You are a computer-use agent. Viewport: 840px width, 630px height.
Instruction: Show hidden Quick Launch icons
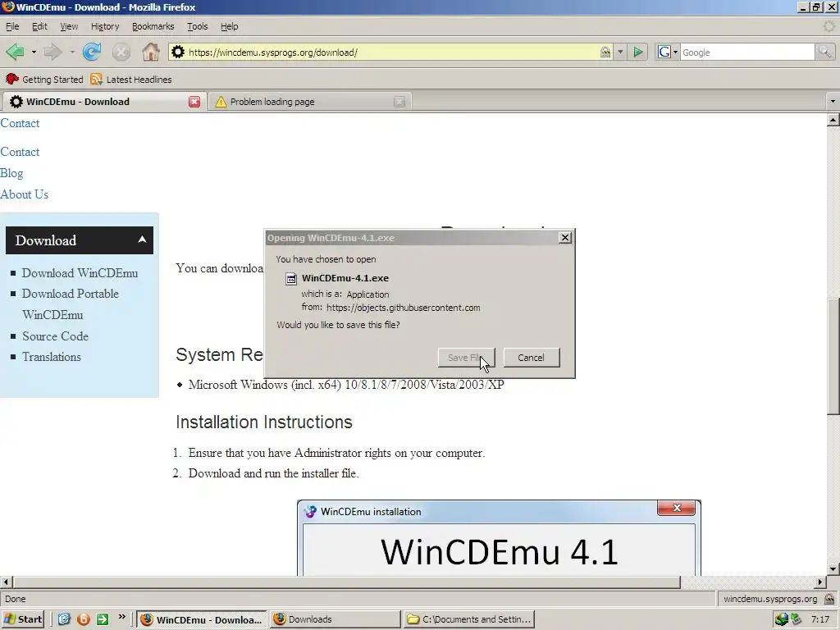coord(121,618)
